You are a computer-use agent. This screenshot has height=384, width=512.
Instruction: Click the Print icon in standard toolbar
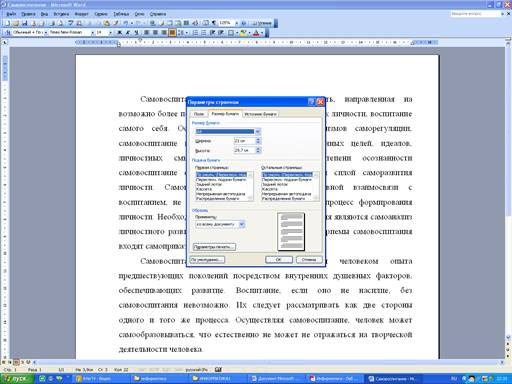coord(52,23)
